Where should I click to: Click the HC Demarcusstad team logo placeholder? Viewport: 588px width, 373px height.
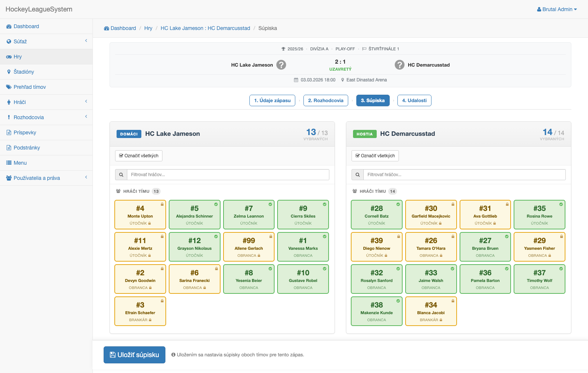pyautogui.click(x=399, y=65)
